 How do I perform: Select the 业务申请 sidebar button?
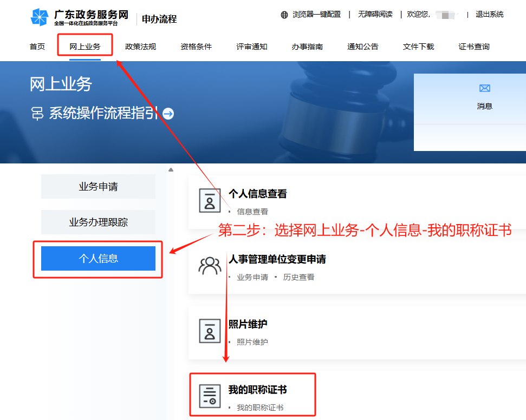[98, 187]
